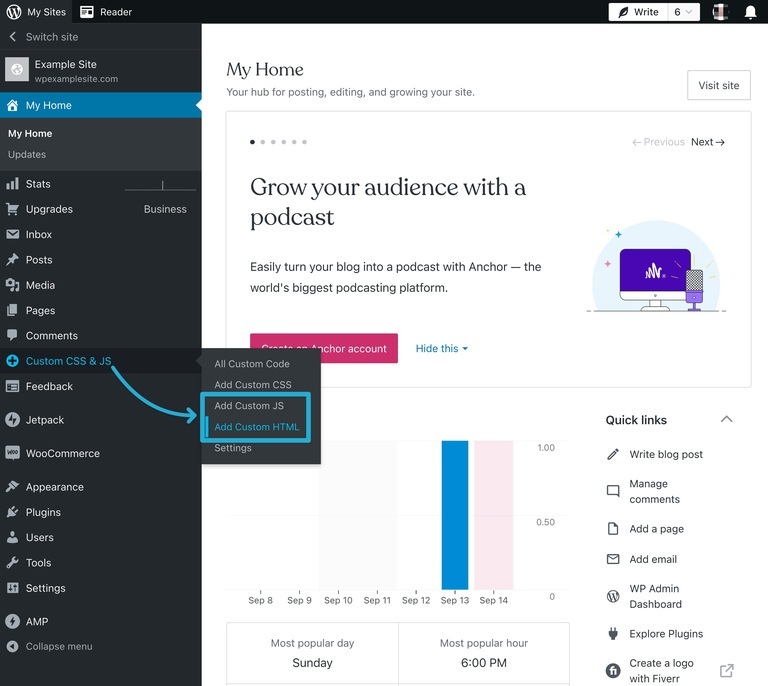Click the Plugins icon in sidebar
Screen dimensions: 768x686
[12, 512]
